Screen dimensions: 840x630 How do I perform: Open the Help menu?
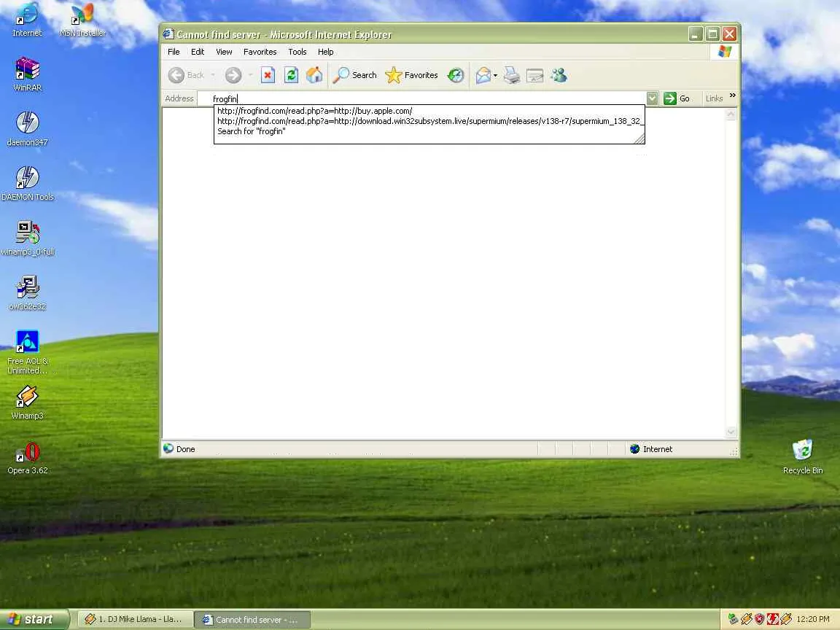(326, 52)
